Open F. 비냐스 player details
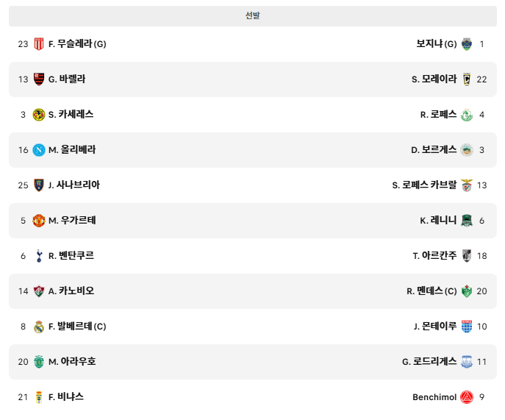Image resolution: width=505 pixels, height=420 pixels. 66,396
